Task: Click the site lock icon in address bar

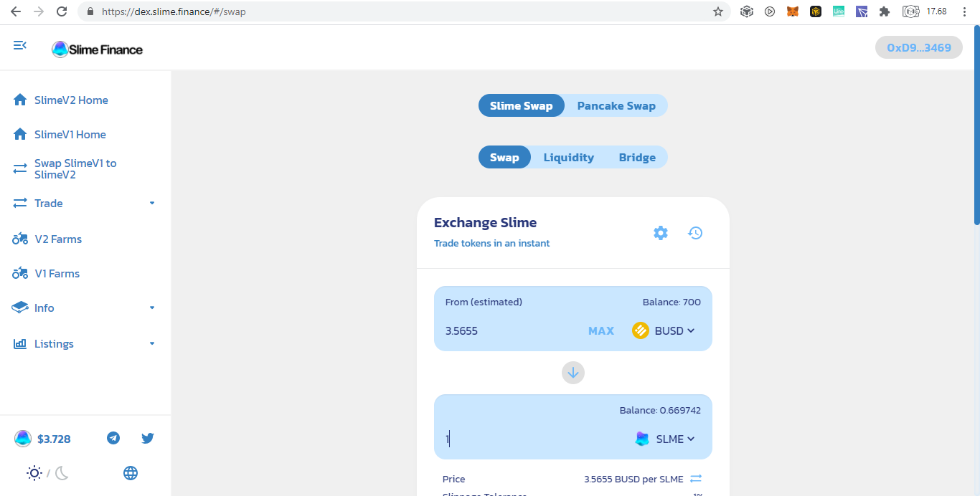Action: (x=90, y=11)
